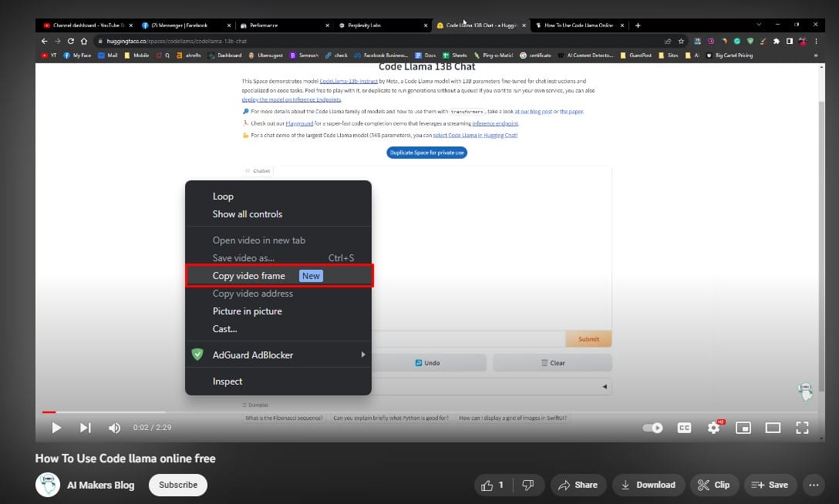Open the tab search chevron

pos(759,25)
